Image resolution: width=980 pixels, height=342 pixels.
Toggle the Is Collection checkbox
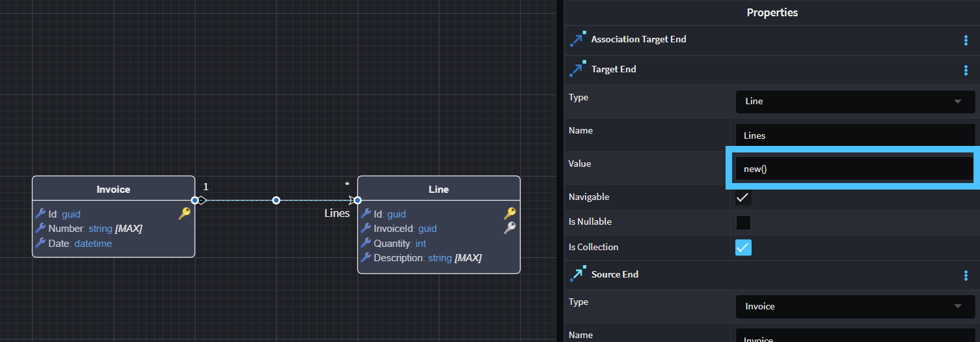click(x=743, y=248)
